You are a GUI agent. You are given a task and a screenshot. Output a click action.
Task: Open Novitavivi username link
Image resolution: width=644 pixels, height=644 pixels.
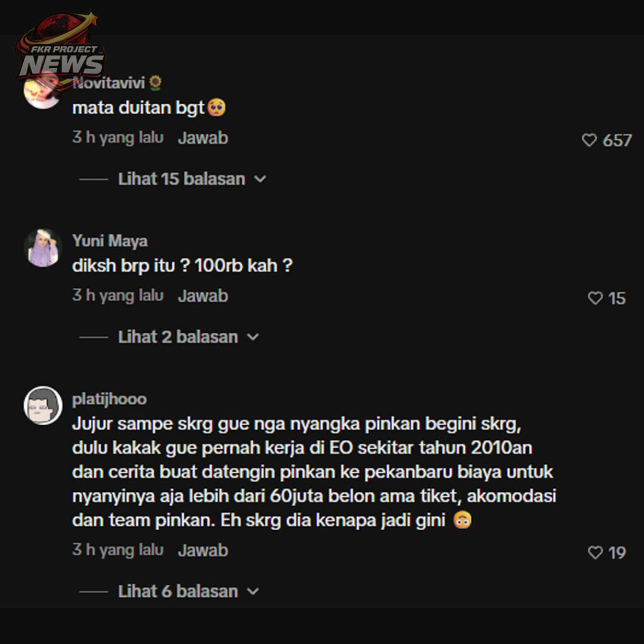(108, 84)
